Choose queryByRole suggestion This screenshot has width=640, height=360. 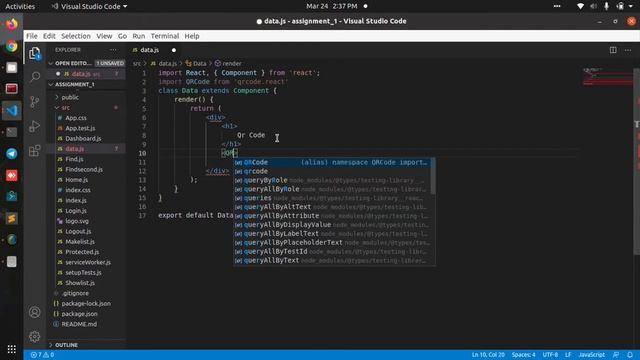tap(331, 180)
